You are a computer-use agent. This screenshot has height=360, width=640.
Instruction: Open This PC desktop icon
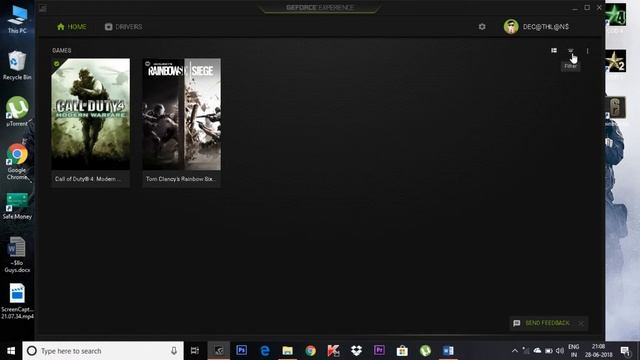point(17,19)
